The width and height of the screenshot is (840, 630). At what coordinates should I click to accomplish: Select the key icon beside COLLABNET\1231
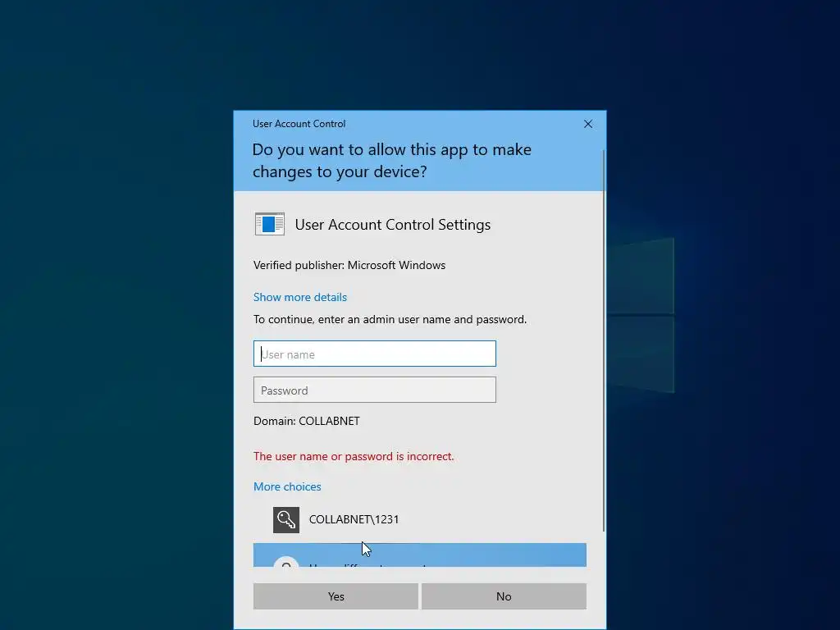[x=286, y=519]
